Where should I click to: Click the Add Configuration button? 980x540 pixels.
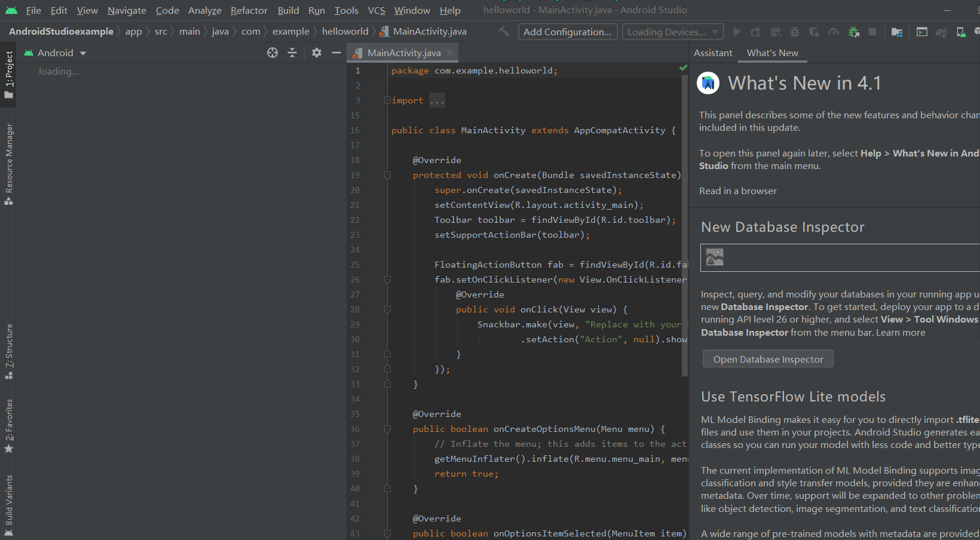(567, 32)
